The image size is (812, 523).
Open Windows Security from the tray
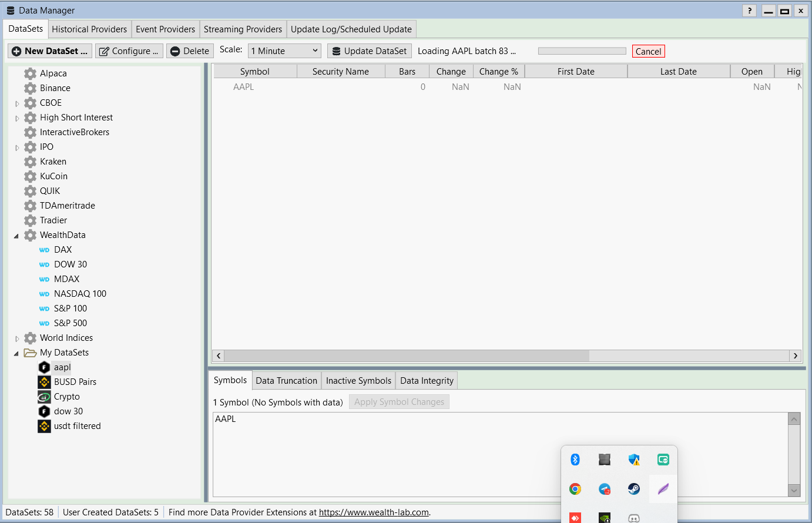pos(634,460)
